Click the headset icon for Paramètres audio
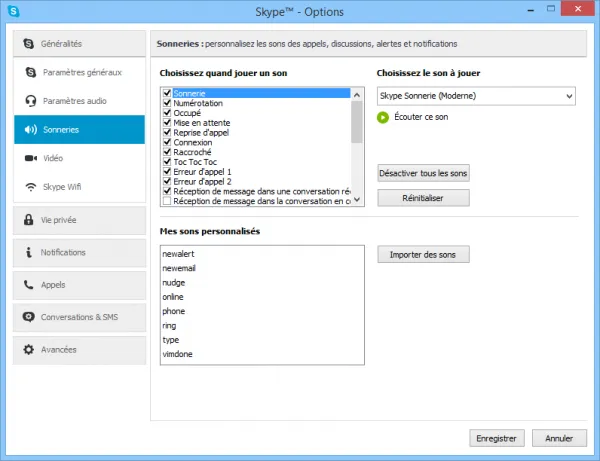This screenshot has height=461, width=600. pos(31,101)
